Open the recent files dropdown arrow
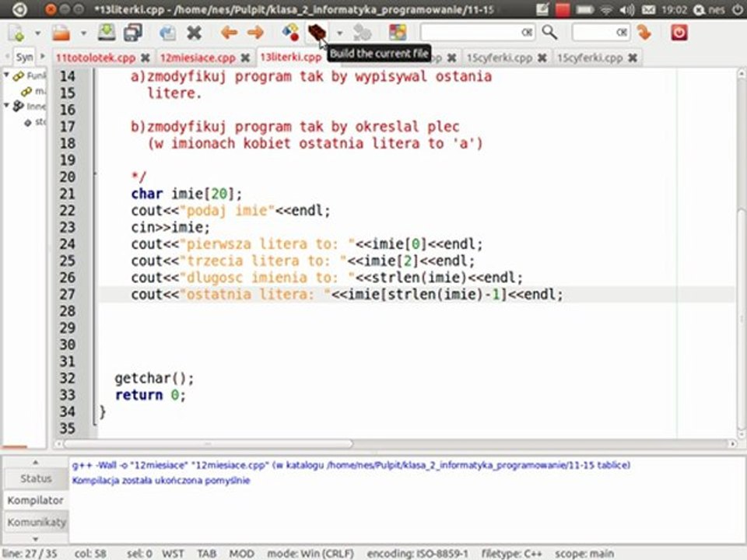The width and height of the screenshot is (747, 560). pos(83,33)
